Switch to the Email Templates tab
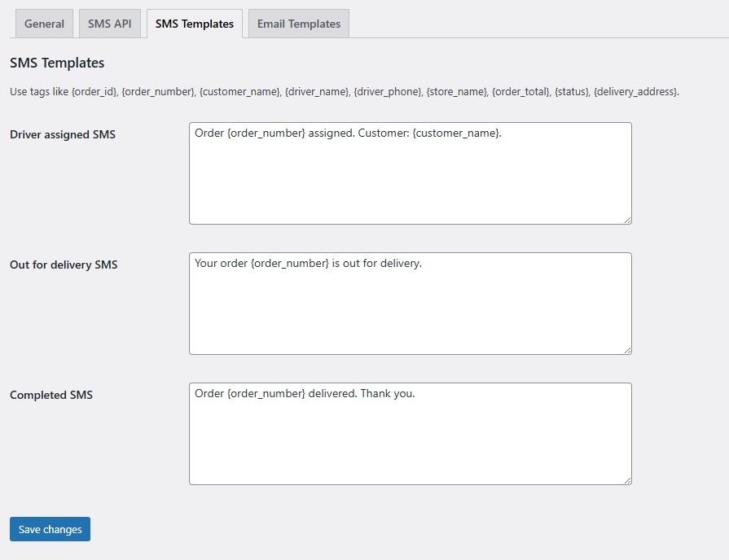729x560 pixels. tap(298, 24)
